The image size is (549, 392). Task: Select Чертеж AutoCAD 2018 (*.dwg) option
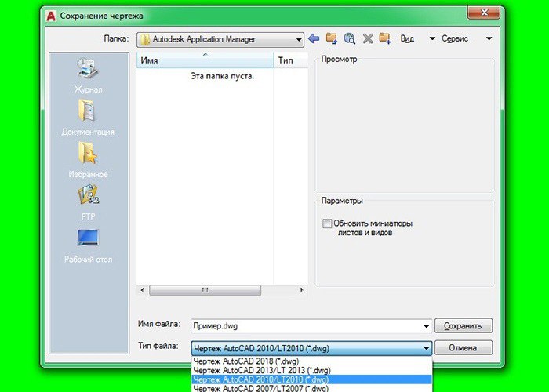coord(311,361)
